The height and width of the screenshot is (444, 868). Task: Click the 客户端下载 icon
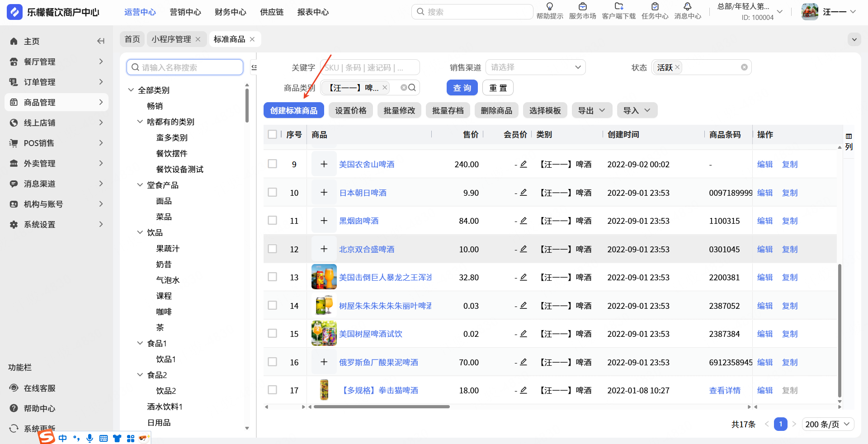click(618, 7)
